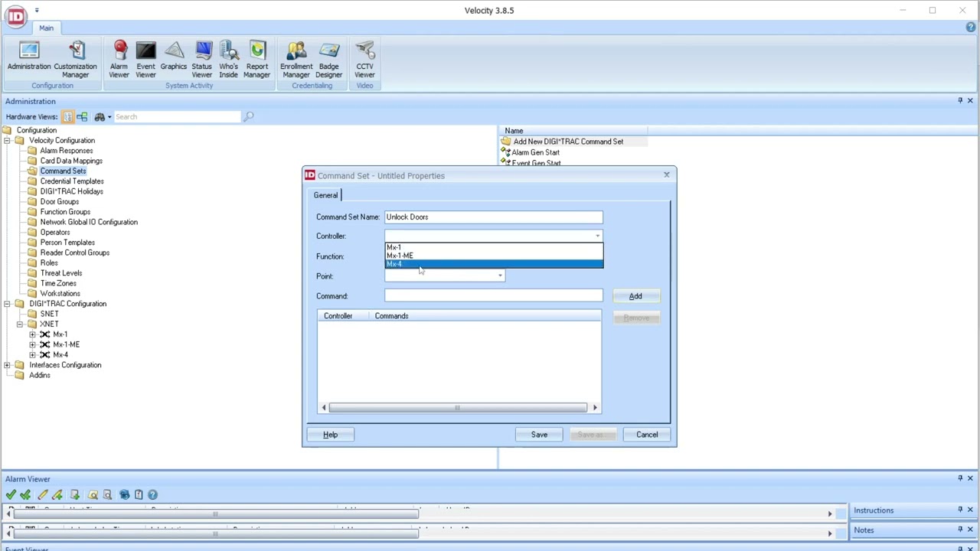Click the Hardware Views Search box
The width and height of the screenshot is (980, 551).
coord(178,117)
